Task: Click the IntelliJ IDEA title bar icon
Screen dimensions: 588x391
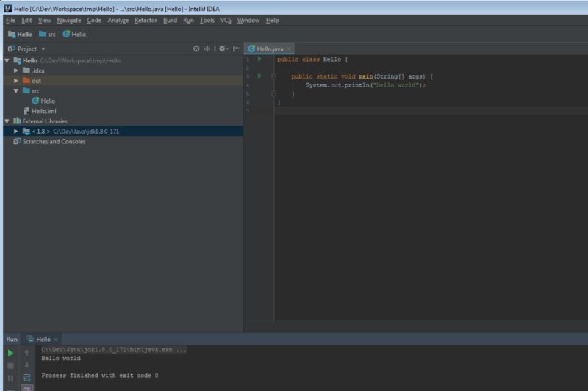Action: pos(8,8)
